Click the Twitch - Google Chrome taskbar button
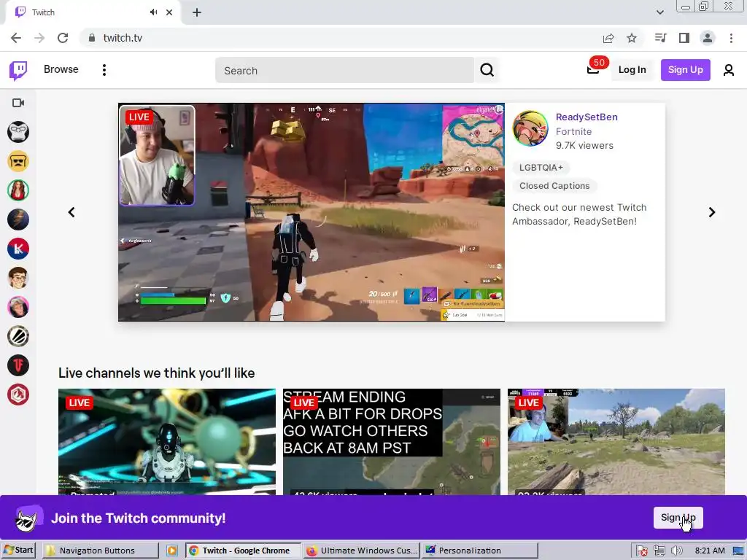Screen dimensions: 747x560 pos(244,551)
